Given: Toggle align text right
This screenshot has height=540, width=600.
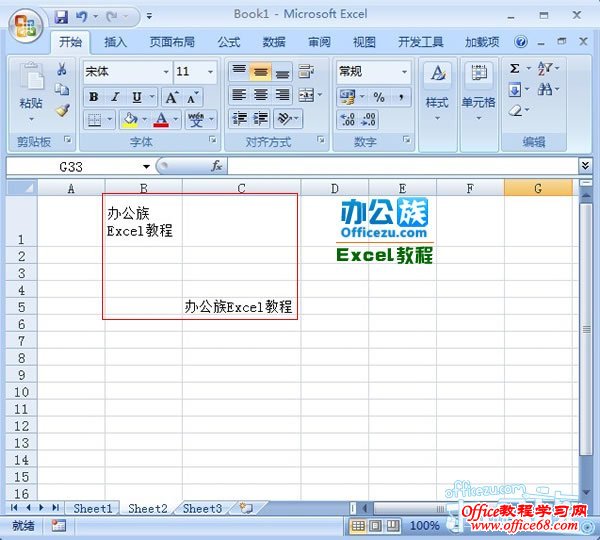Looking at the screenshot, I should (282, 95).
